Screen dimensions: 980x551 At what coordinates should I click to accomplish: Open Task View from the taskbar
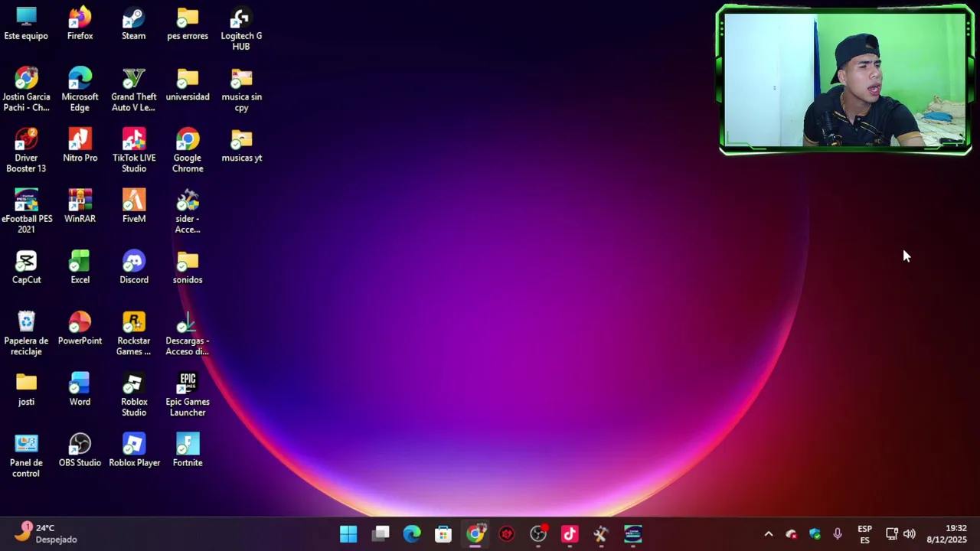[381, 533]
